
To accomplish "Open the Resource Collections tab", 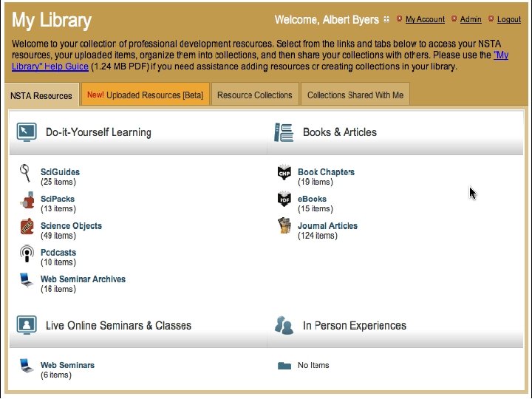I will tap(255, 95).
